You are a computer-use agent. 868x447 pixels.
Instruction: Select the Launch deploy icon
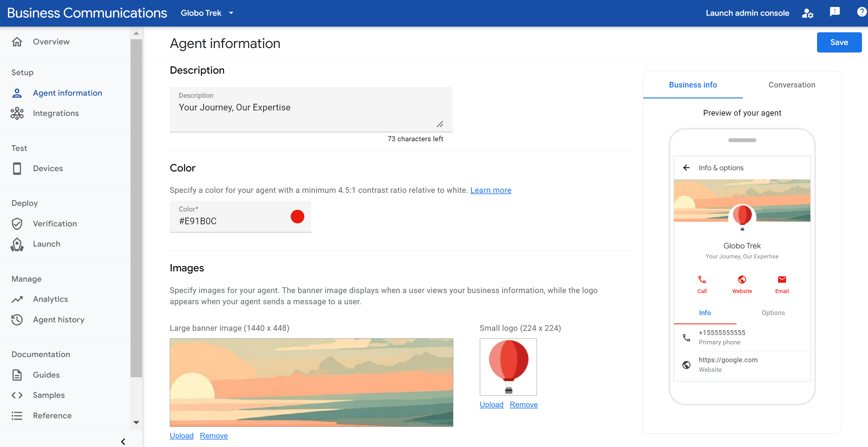(x=17, y=244)
